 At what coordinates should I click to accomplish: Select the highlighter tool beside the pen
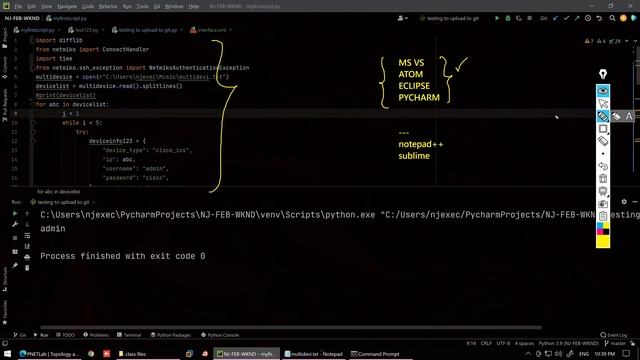[x=616, y=116]
